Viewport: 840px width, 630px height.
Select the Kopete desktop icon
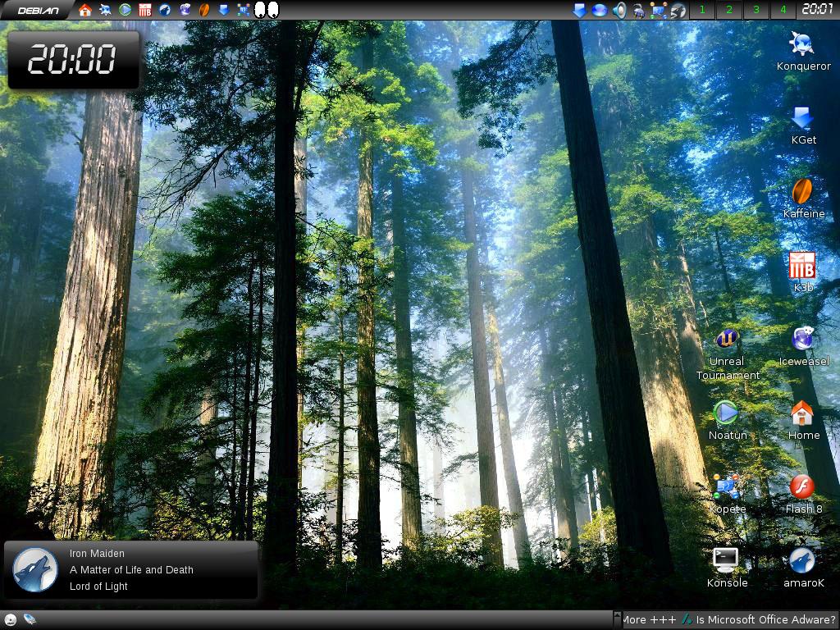727,494
